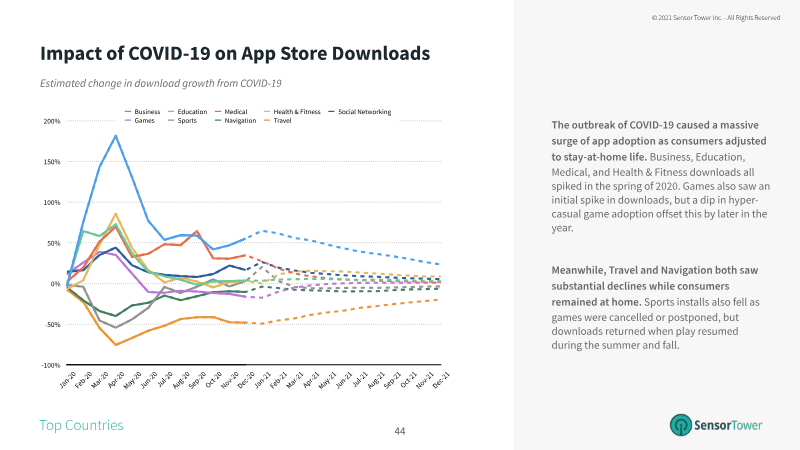This screenshot has width=800, height=450.
Task: Click the page number 44
Action: click(399, 431)
